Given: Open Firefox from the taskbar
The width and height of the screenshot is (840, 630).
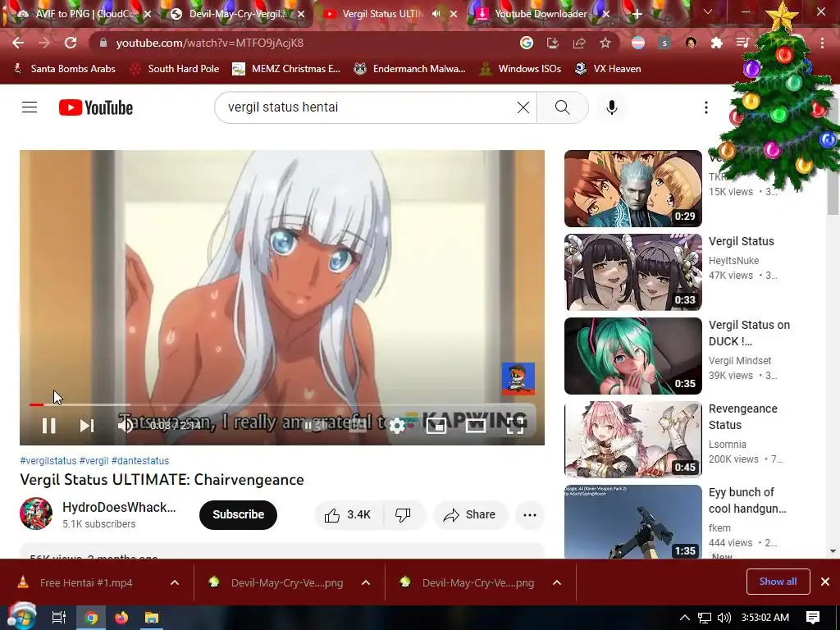Looking at the screenshot, I should (x=121, y=618).
